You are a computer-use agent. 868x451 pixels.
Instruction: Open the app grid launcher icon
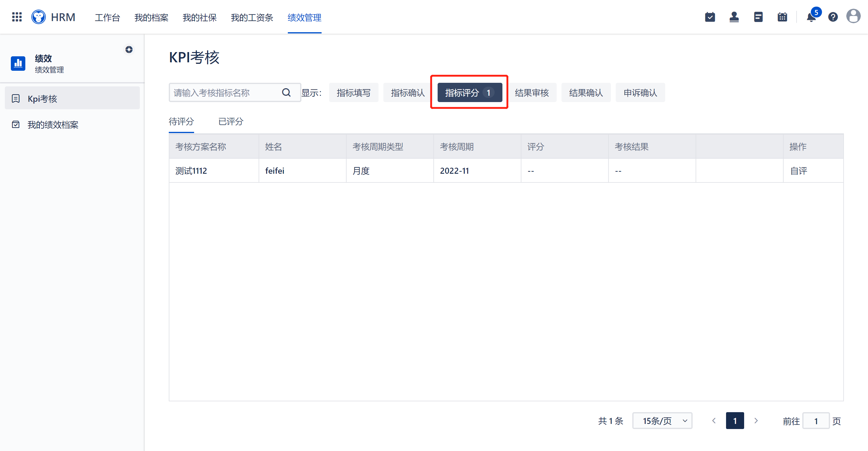(x=17, y=17)
